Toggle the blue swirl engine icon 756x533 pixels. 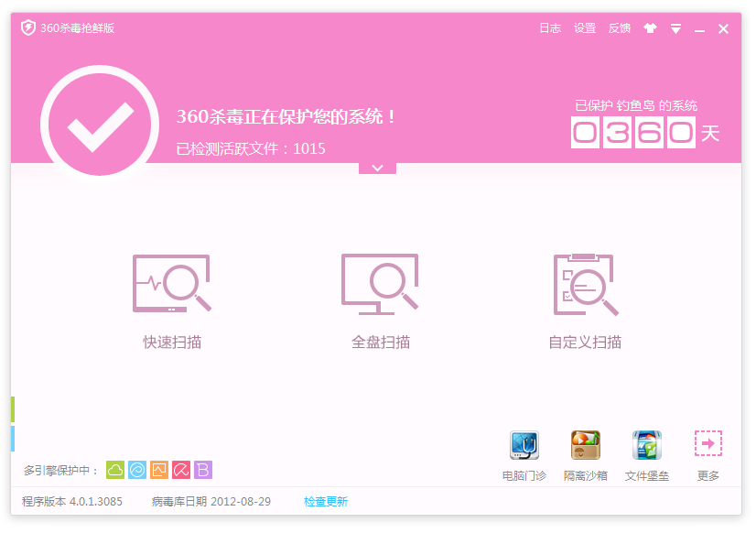tap(137, 470)
